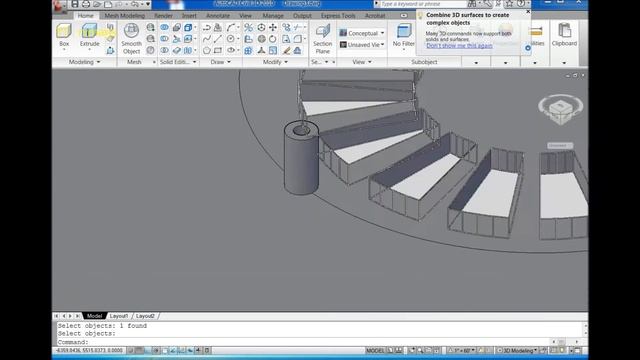Viewport: 640px width, 360px height.
Task: Click the 'Don't show me this again' link
Action: tap(459, 46)
